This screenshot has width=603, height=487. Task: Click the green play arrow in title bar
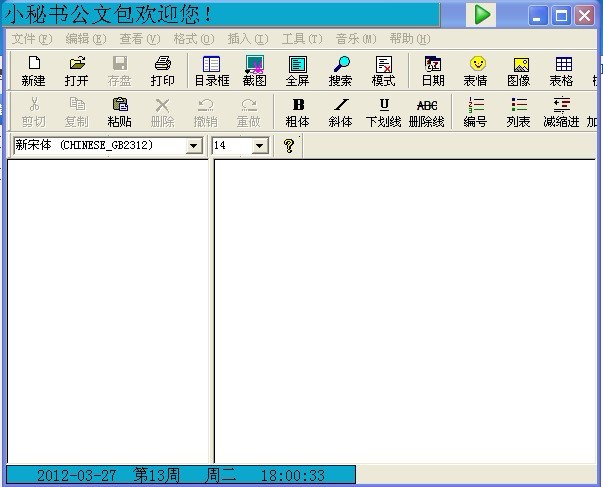[x=481, y=15]
